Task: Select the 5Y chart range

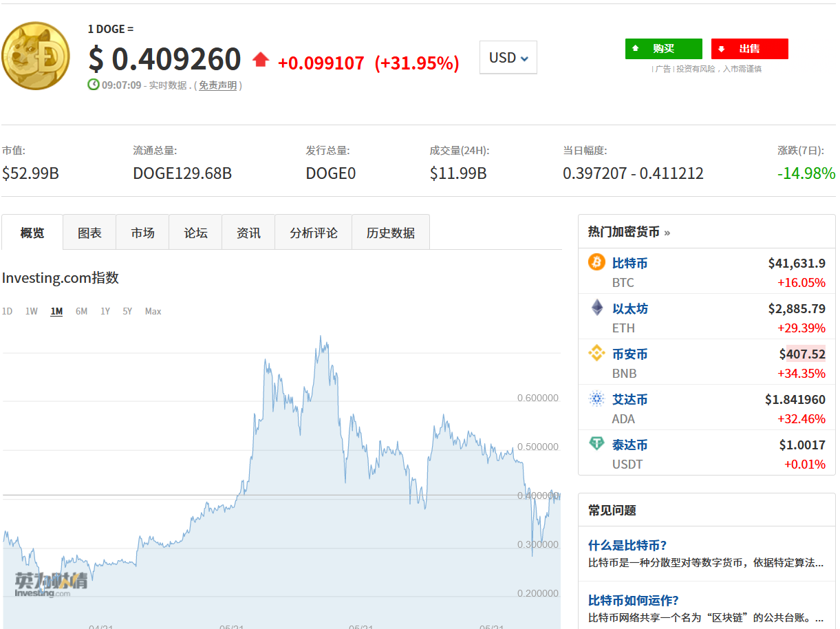Action: [x=127, y=311]
